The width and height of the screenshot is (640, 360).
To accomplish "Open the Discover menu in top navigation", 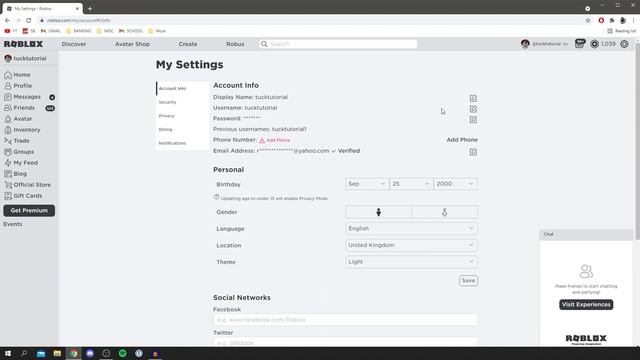I will tap(74, 44).
